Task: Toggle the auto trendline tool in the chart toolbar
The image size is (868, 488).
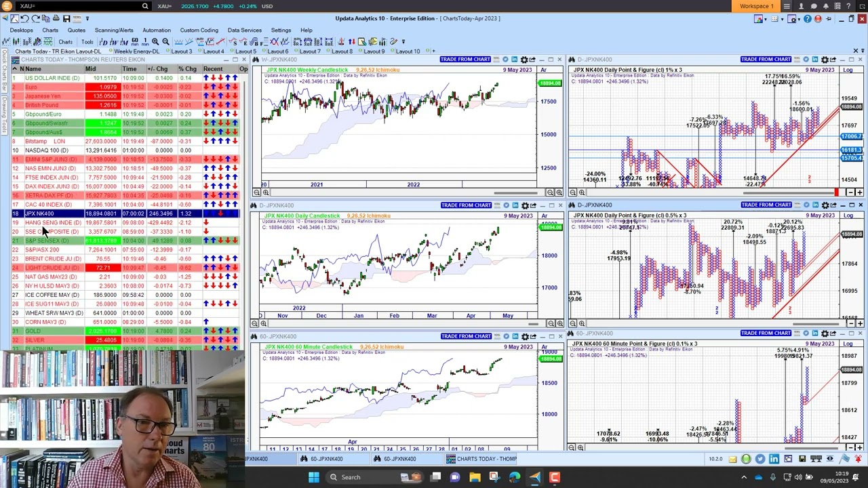Action: pos(199,42)
